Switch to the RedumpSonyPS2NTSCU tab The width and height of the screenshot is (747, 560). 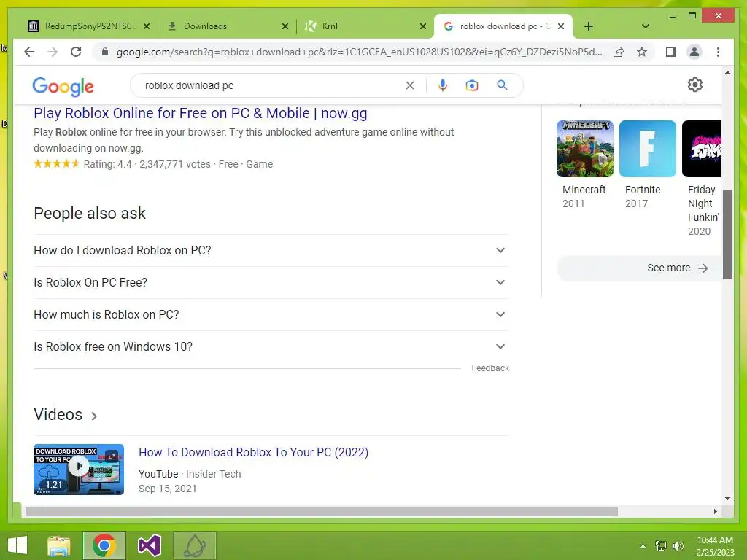90,26
